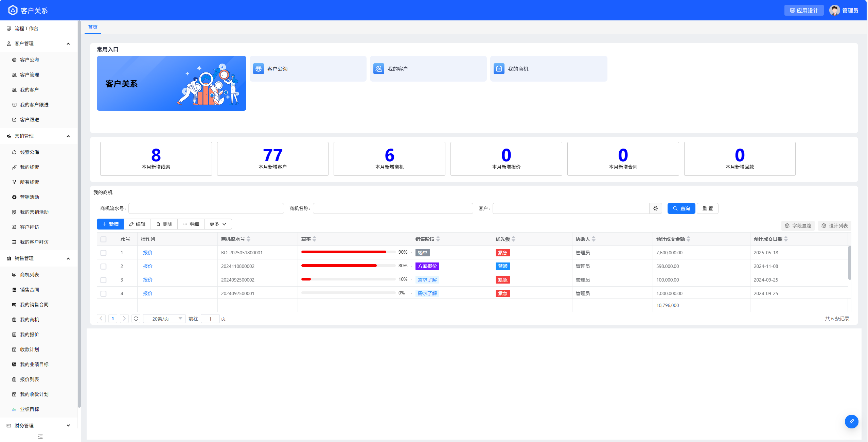The image size is (868, 442).
Task: Switch to the 首页 tab
Action: 93,27
